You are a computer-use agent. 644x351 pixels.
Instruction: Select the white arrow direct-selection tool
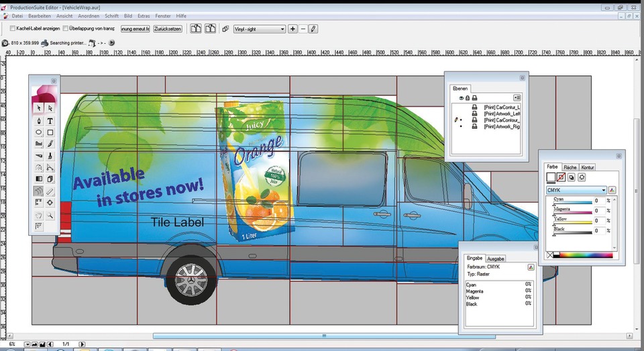[50, 108]
